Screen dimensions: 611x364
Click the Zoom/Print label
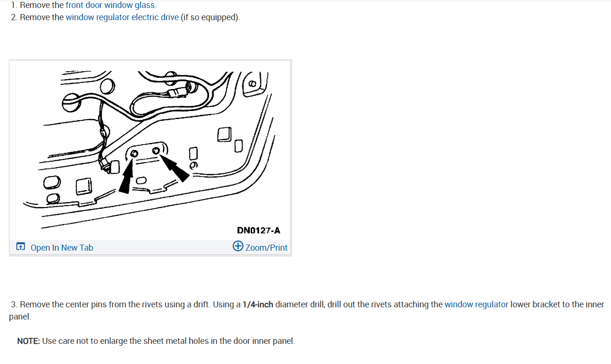click(266, 247)
